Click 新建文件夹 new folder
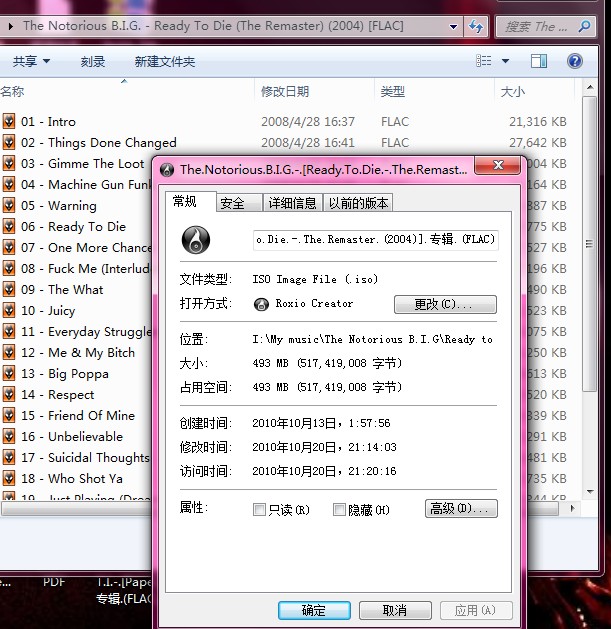Image resolution: width=611 pixels, height=629 pixels. click(164, 61)
